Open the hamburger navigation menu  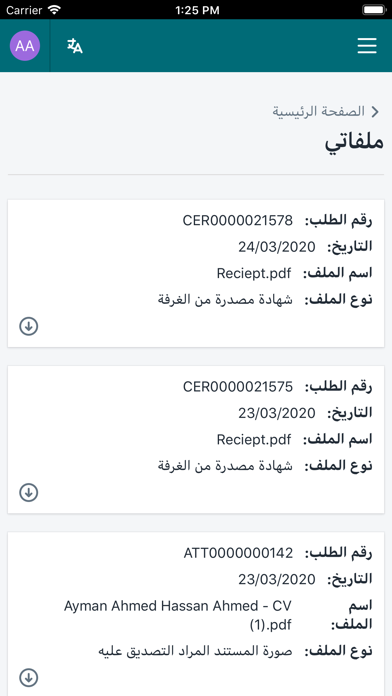(x=367, y=46)
